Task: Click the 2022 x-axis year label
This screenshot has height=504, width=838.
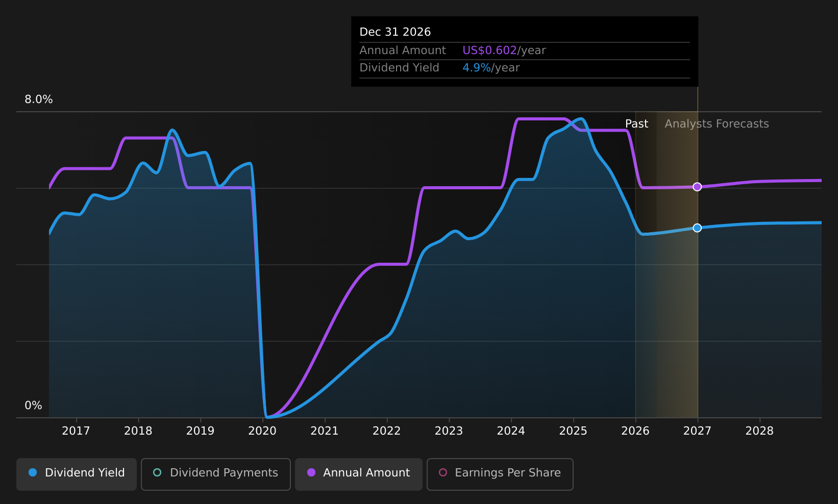Action: click(x=387, y=431)
